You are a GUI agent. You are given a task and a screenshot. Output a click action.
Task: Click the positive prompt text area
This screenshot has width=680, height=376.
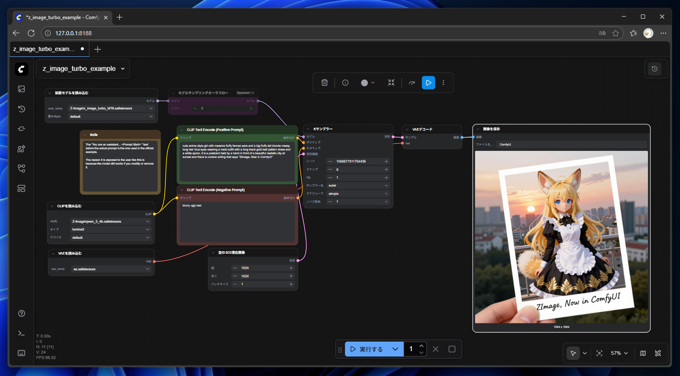[x=237, y=163]
